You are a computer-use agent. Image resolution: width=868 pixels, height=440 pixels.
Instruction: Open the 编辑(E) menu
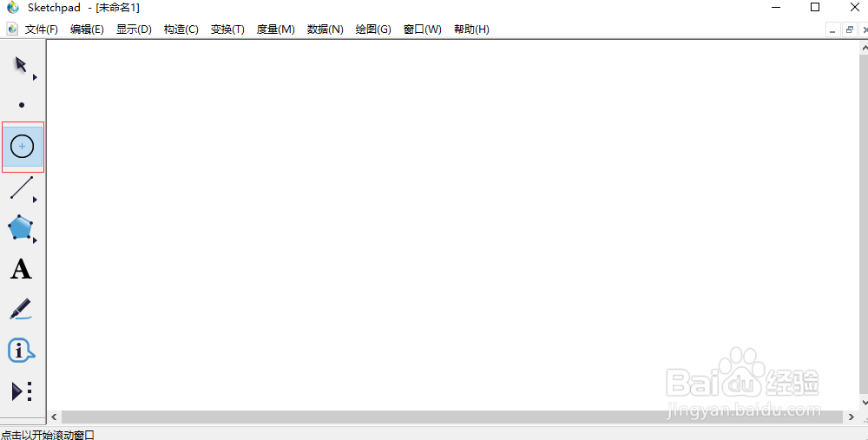coord(87,30)
